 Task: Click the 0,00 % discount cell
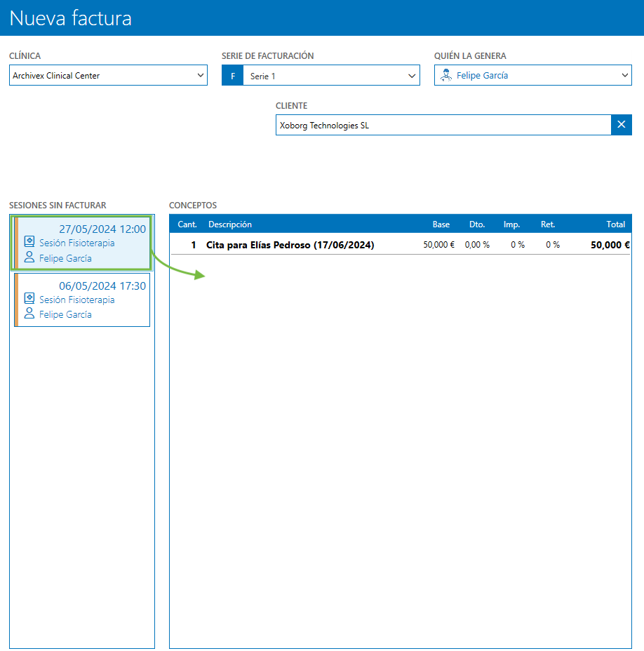tap(477, 245)
